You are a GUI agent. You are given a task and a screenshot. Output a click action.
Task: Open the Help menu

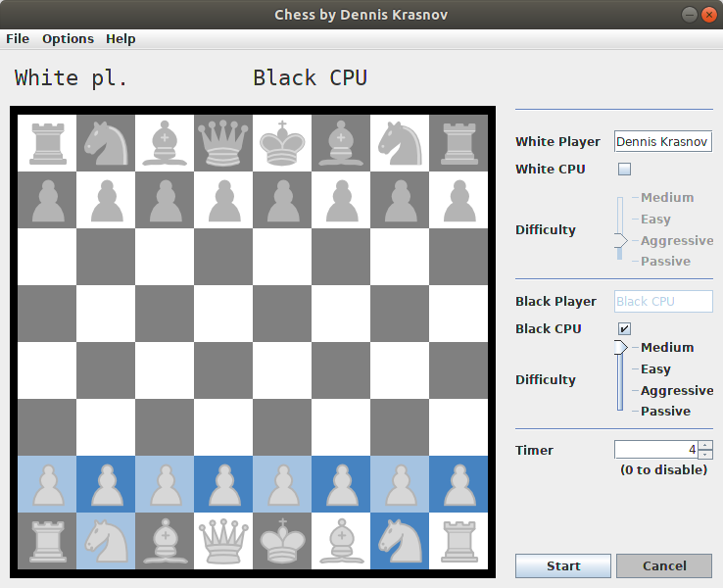point(120,39)
